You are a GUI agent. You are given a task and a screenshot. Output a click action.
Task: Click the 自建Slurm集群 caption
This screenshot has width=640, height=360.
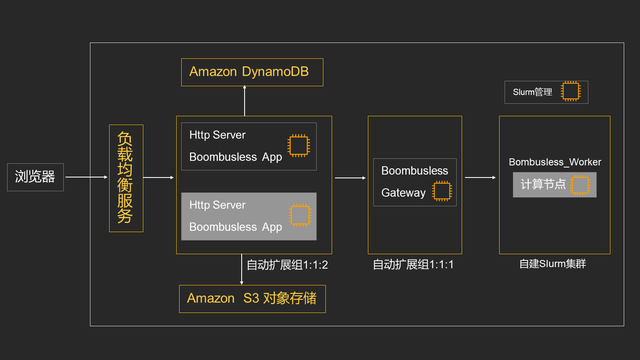pyautogui.click(x=552, y=264)
